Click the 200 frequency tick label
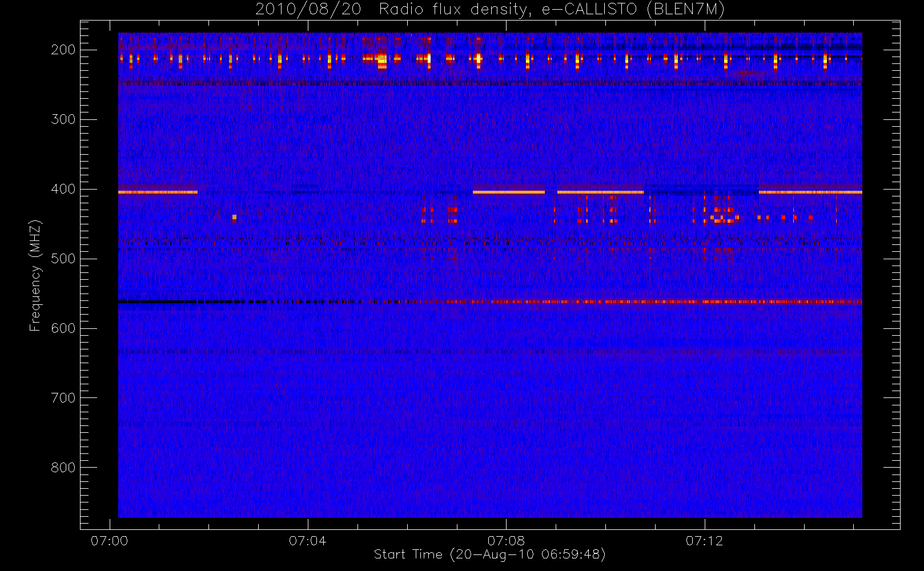Viewport: 924px width, 571px height. coord(63,50)
